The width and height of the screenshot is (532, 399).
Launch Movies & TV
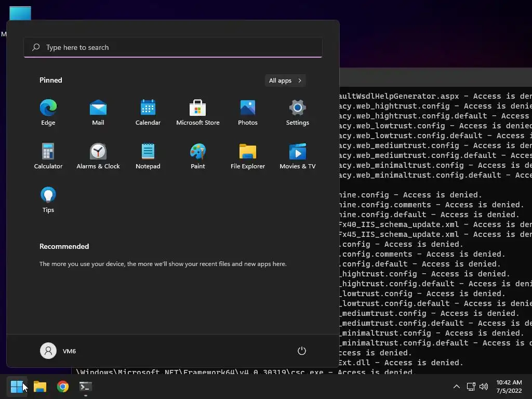coord(298,156)
